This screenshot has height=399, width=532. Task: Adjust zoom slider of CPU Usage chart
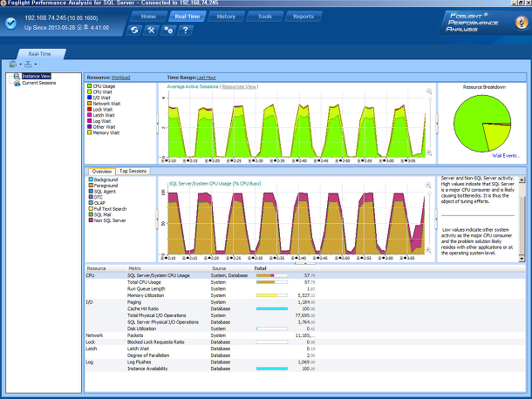[430, 193]
